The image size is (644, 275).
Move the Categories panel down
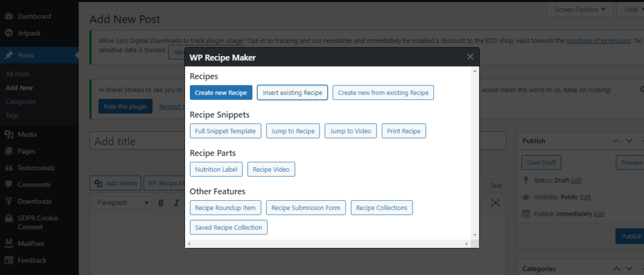pos(629,269)
